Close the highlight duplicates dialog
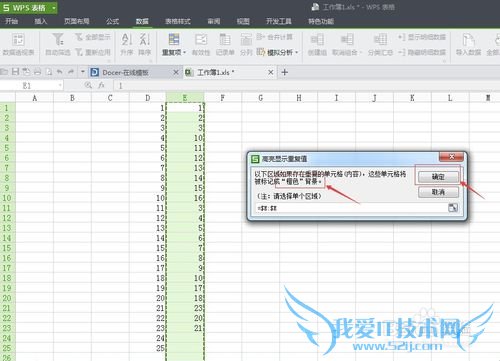 tap(451, 156)
